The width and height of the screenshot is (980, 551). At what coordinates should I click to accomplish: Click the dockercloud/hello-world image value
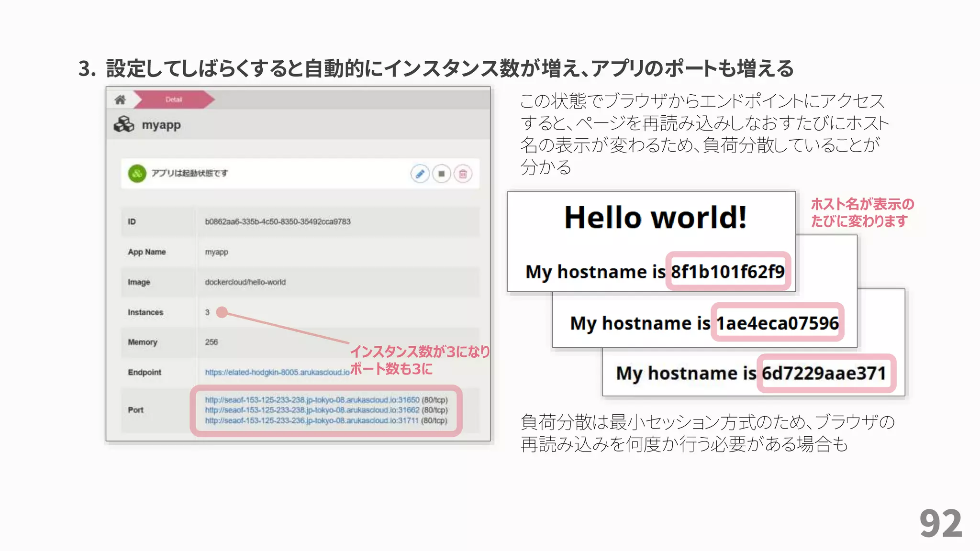coord(245,282)
